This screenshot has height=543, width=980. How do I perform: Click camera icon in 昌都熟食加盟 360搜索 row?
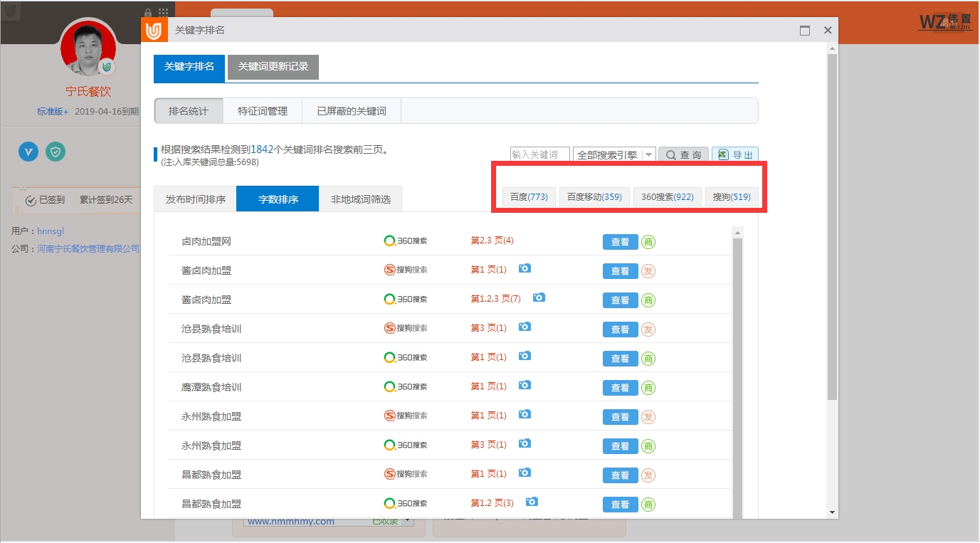point(532,502)
